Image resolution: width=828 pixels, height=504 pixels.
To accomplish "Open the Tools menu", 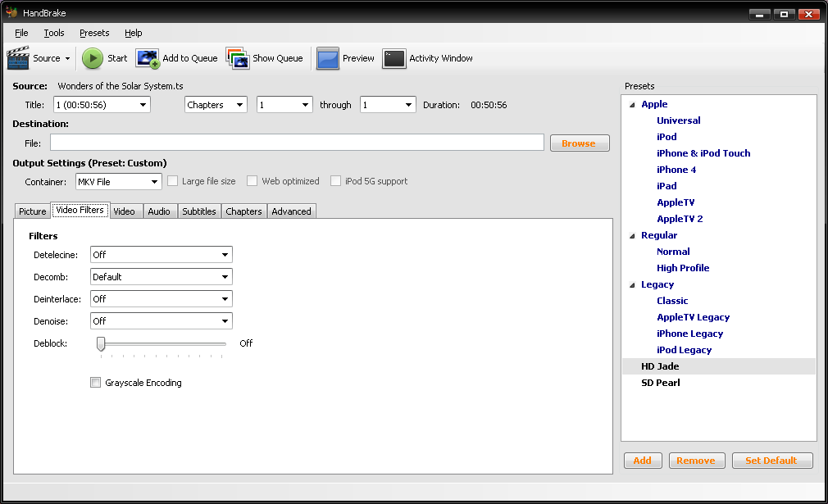I will click(54, 33).
